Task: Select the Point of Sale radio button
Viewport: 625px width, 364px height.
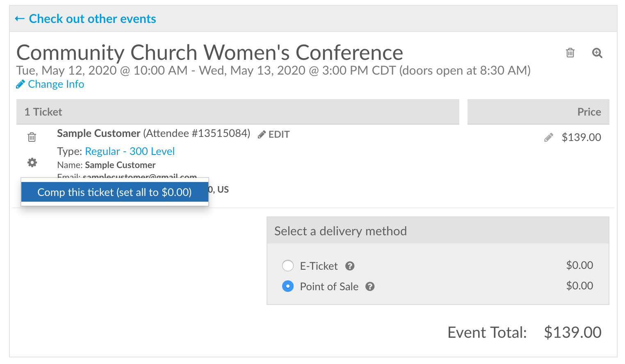Action: [288, 286]
